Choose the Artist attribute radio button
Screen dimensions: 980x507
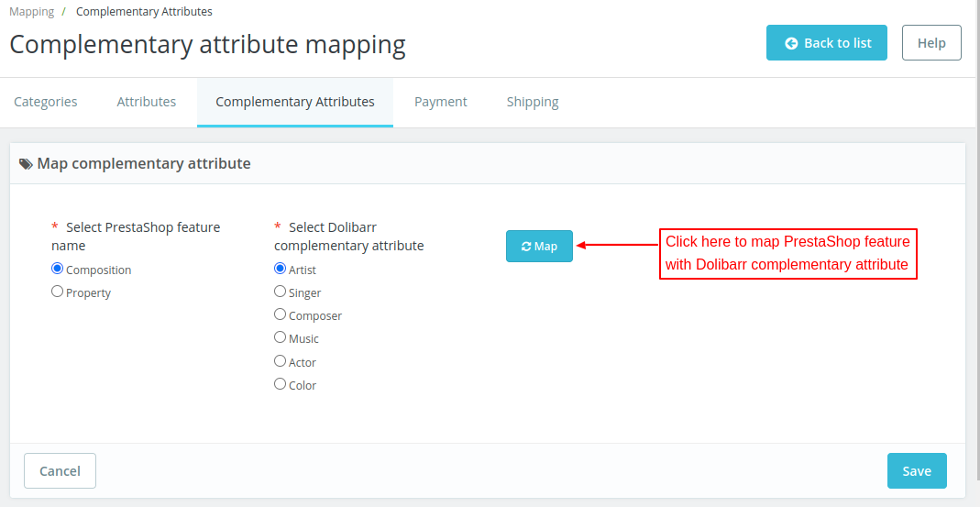click(280, 269)
